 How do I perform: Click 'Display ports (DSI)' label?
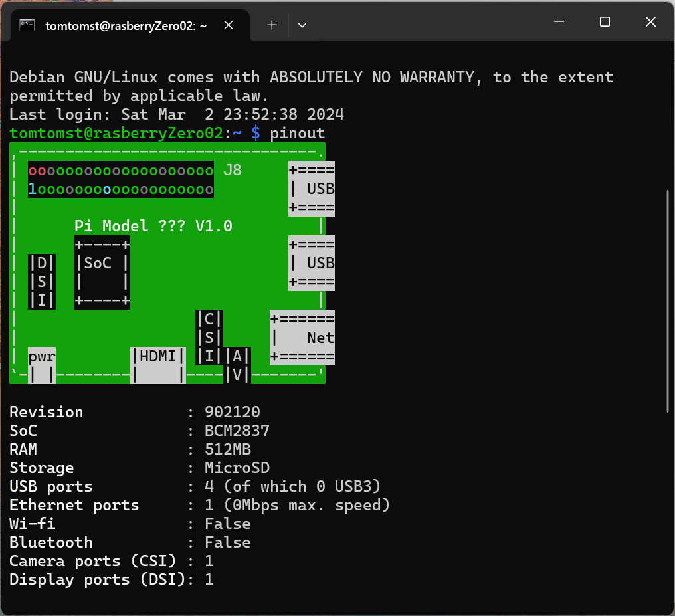[x=98, y=580]
